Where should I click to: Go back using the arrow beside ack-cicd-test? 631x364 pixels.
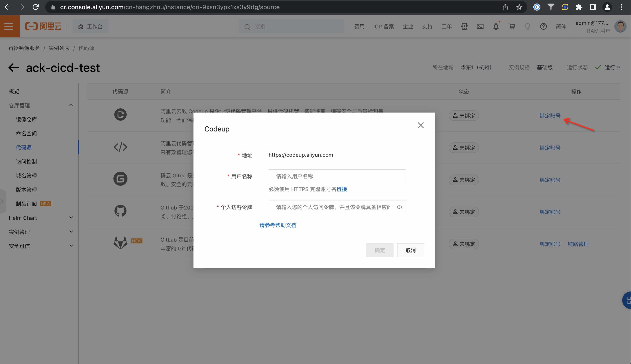[14, 67]
